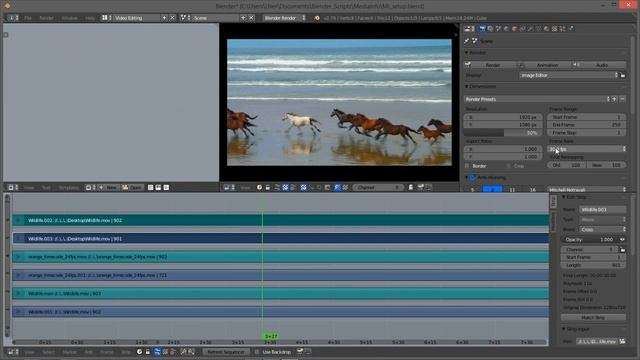Click Open in the text editor header
This screenshot has height=360, width=640.
click(x=132, y=187)
